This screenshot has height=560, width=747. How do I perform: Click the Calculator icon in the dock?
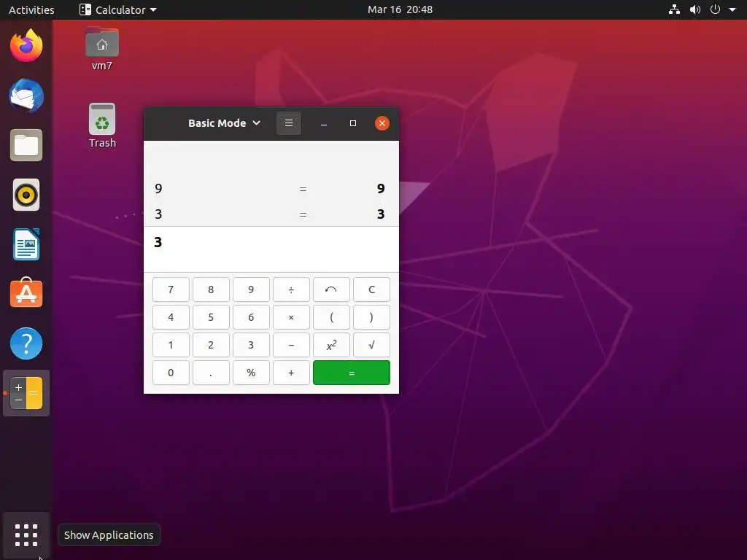pos(26,393)
